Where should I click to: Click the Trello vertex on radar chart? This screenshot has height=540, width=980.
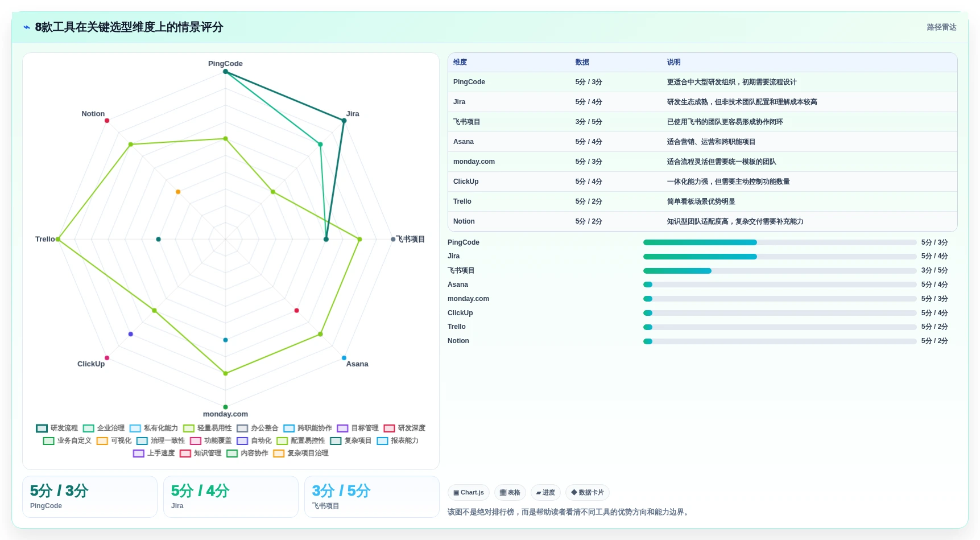58,240
